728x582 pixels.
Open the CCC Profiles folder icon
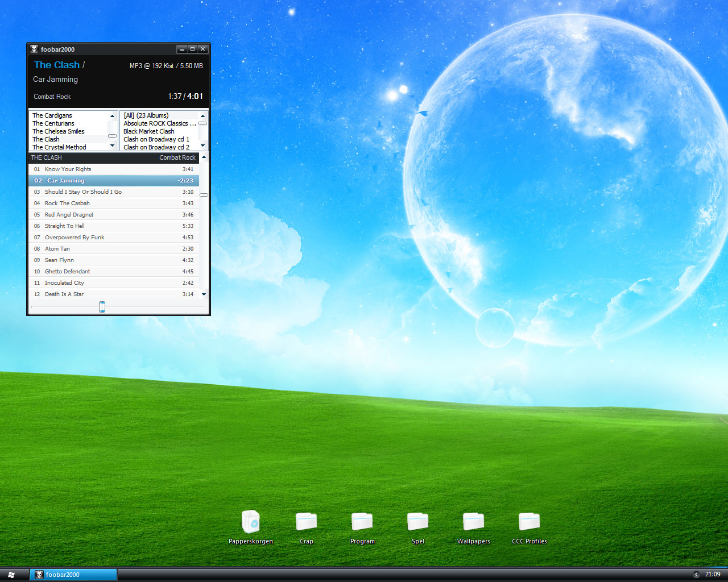529,522
